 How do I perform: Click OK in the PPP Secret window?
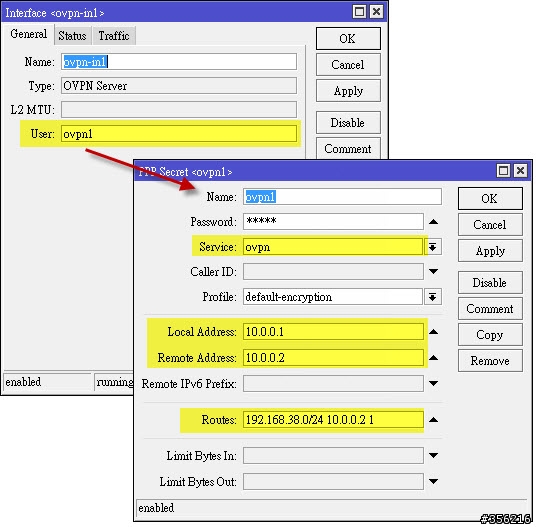click(x=490, y=198)
